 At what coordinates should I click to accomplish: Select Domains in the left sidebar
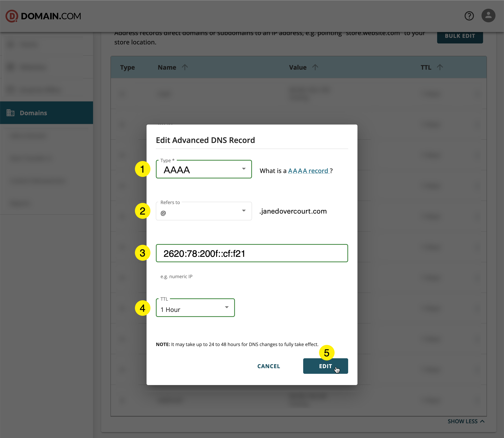coord(33,113)
